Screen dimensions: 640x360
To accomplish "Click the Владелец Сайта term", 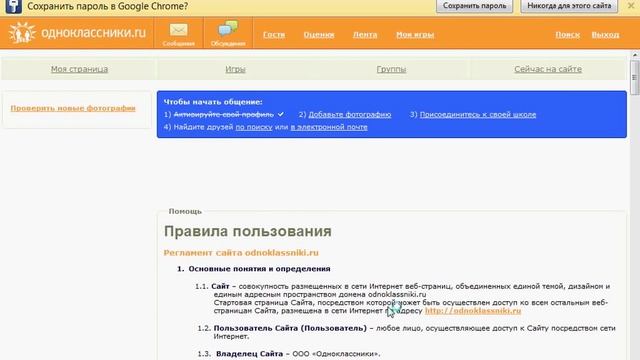I will tap(249, 354).
